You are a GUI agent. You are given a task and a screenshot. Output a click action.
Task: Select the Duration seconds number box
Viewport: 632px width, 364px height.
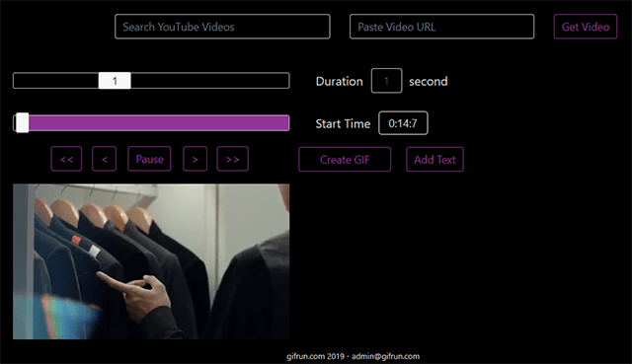point(386,81)
